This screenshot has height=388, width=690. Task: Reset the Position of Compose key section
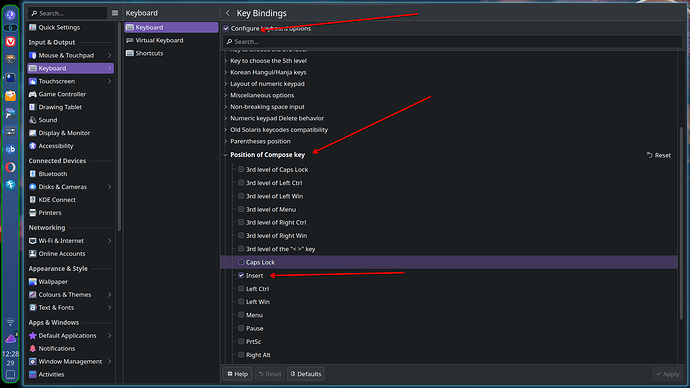pyautogui.click(x=659, y=155)
